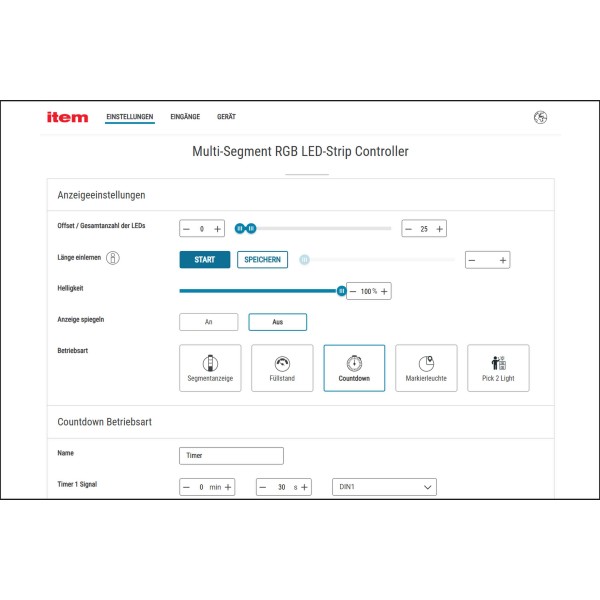Click the info icon beside Länge einlernen
600x600 pixels.
point(113,258)
